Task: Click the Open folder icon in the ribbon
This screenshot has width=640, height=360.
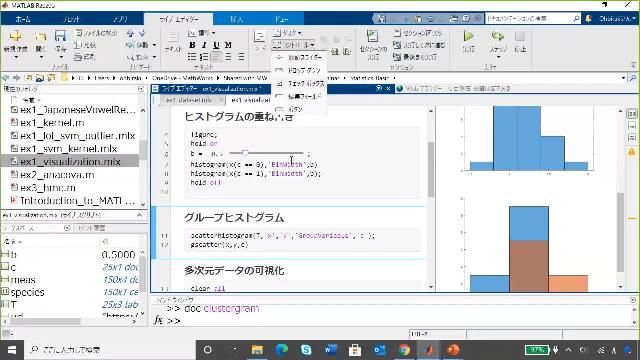Action: pos(40,37)
